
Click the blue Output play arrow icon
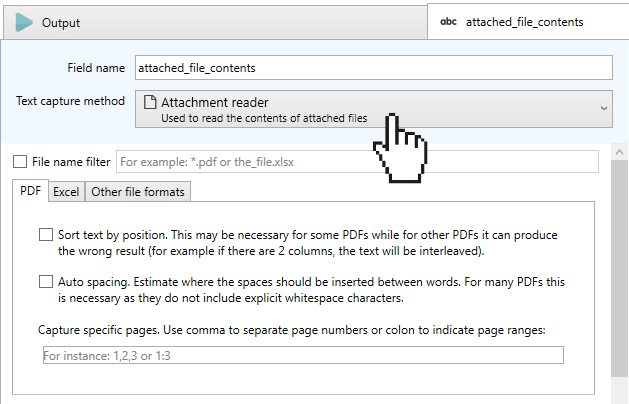pyautogui.click(x=24, y=22)
